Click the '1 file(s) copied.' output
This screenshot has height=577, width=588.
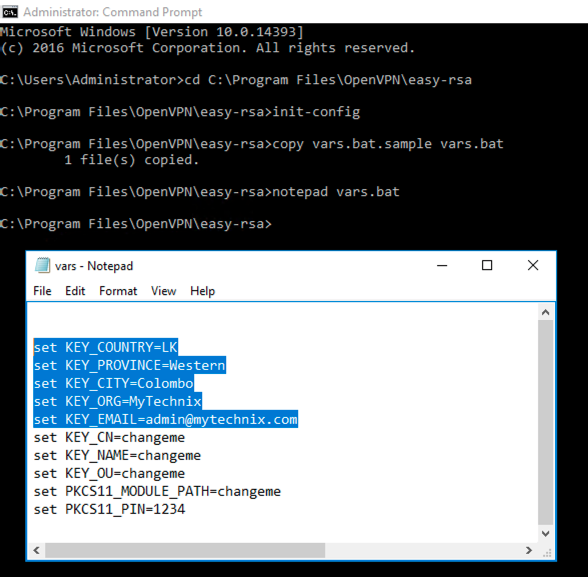pyautogui.click(x=131, y=160)
